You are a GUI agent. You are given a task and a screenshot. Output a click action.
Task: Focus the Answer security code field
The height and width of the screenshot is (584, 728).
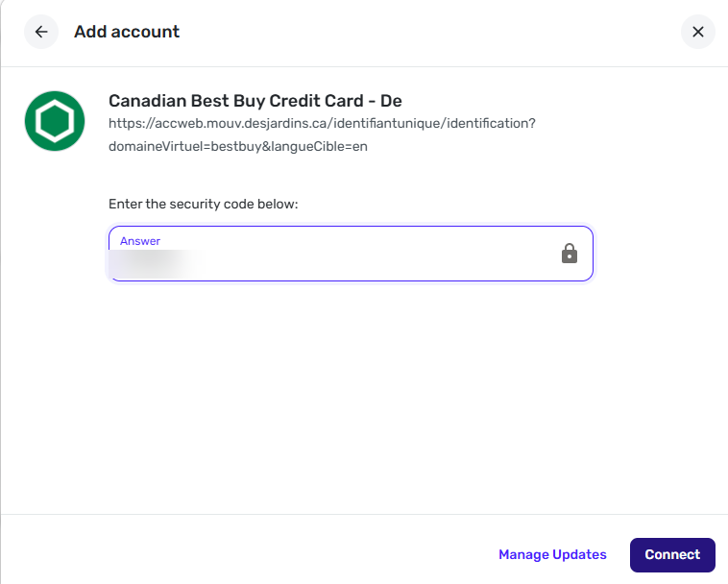[x=351, y=254]
